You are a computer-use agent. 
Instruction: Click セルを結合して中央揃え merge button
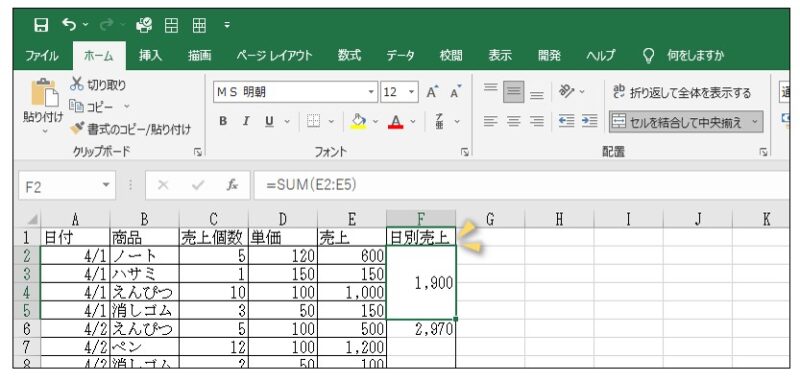coord(677,122)
